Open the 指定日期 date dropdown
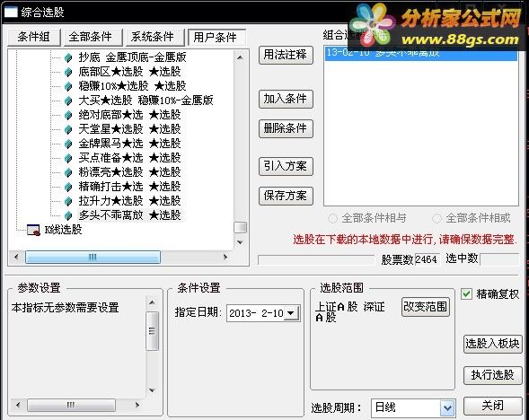The width and height of the screenshot is (529, 420). tap(291, 313)
